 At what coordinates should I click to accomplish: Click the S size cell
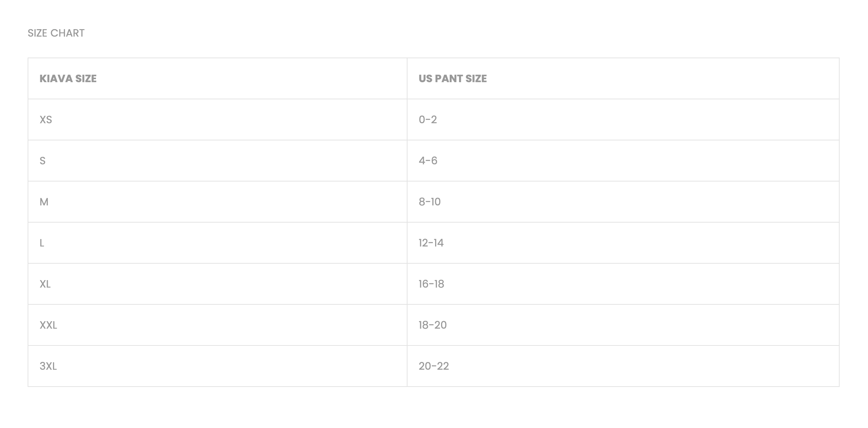coord(43,161)
